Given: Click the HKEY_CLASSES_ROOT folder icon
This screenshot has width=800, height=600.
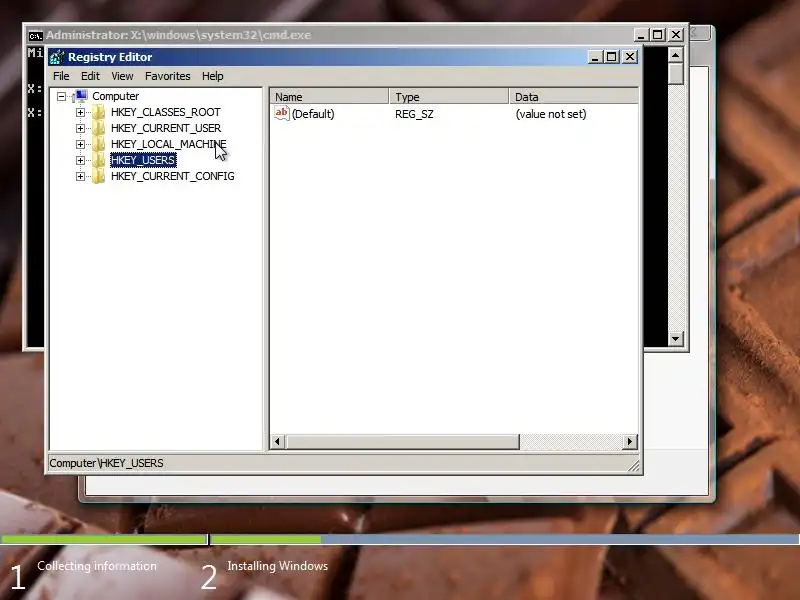Looking at the screenshot, I should pos(98,112).
